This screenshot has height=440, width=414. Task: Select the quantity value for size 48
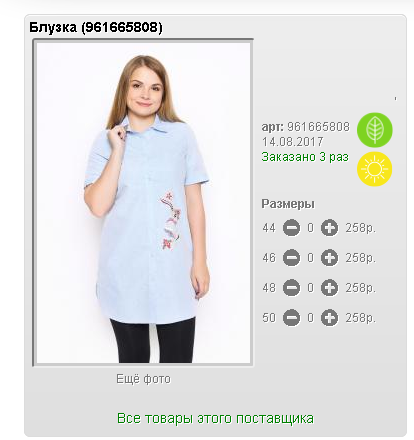pos(311,288)
